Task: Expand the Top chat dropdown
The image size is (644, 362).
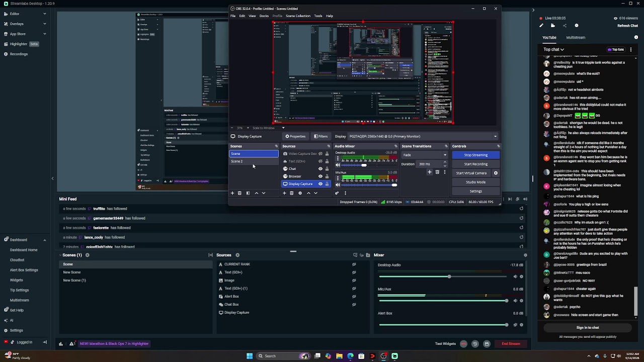Action: [x=554, y=49]
